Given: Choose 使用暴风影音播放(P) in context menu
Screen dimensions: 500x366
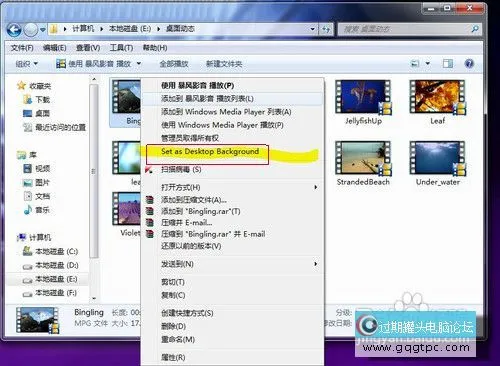Looking at the screenshot, I should point(232,86).
